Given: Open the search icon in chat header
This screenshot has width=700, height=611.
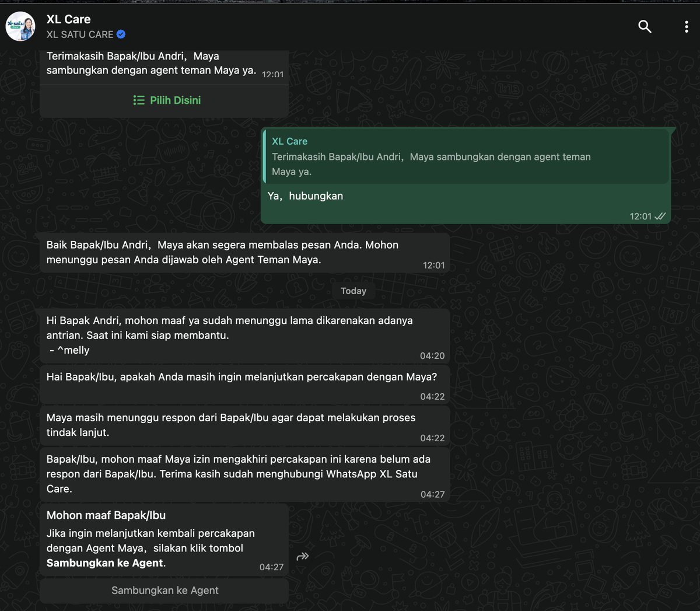Looking at the screenshot, I should pyautogui.click(x=645, y=26).
